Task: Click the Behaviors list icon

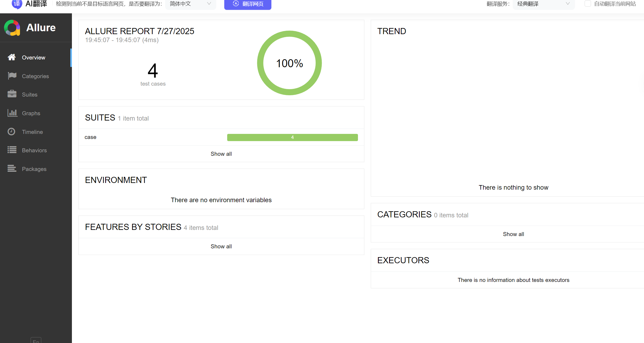Action: 12,150
